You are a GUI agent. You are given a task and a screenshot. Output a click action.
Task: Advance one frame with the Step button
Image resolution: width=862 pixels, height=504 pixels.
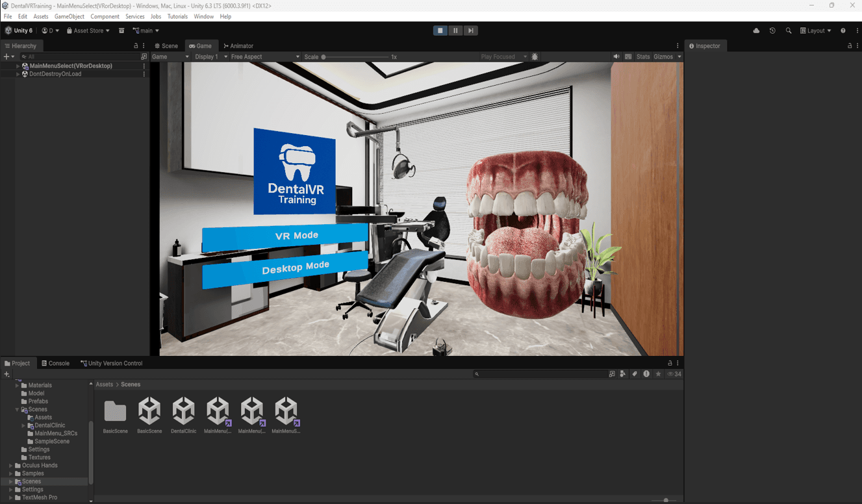coord(470,31)
